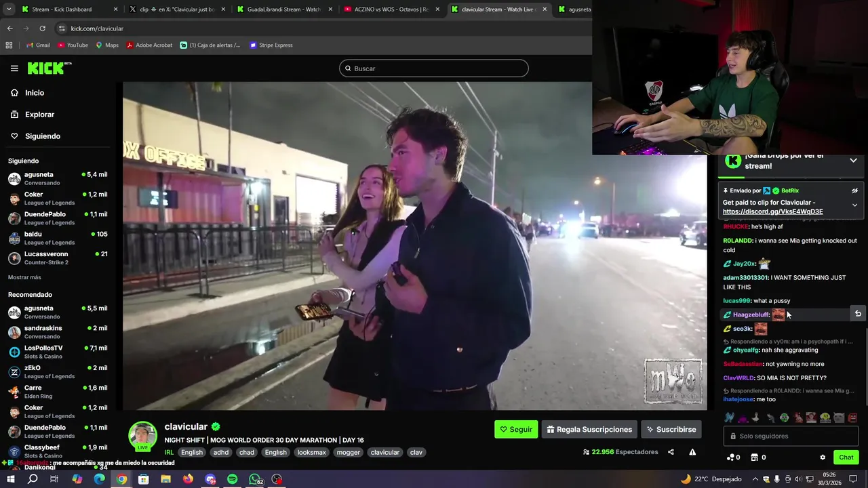Expand the pinned message chevron
The width and height of the screenshot is (868, 488).
tap(854, 205)
